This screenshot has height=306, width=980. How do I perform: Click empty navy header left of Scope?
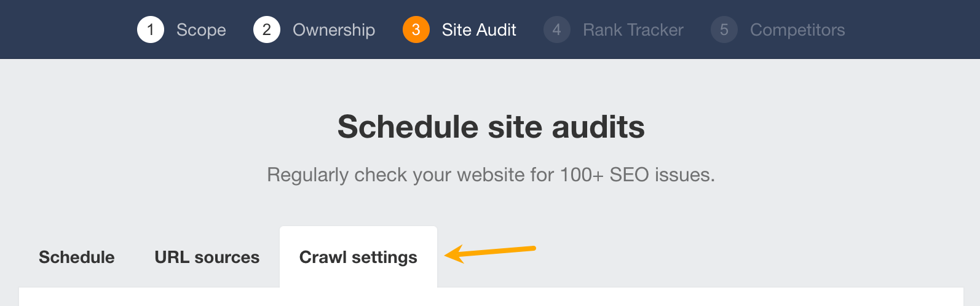[x=61, y=29]
